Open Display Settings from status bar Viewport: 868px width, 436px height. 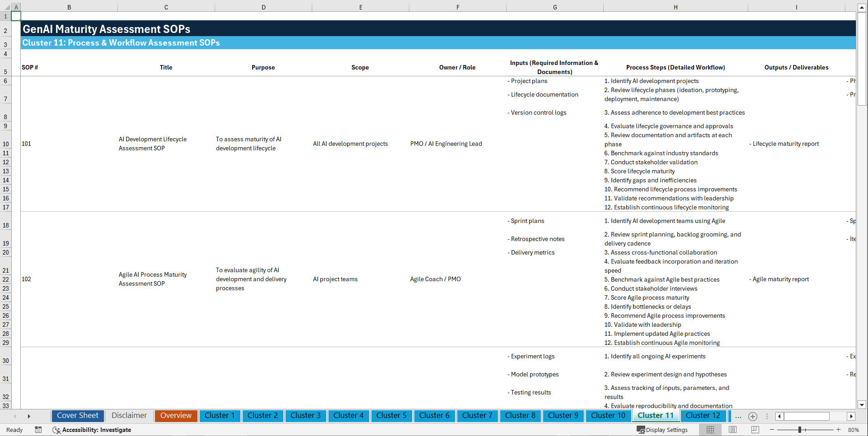click(662, 430)
